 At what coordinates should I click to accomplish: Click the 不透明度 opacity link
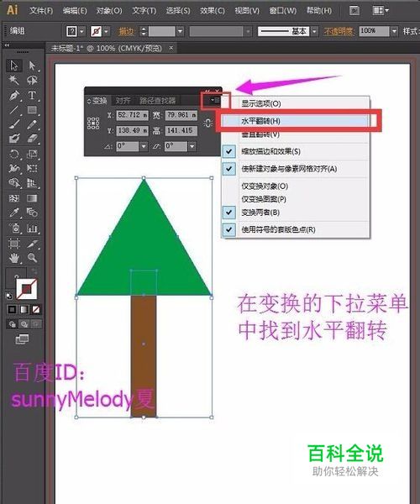click(x=339, y=32)
